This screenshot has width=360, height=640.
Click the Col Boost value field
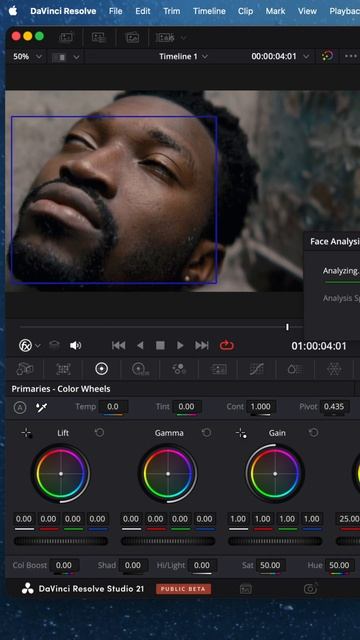pos(64,566)
